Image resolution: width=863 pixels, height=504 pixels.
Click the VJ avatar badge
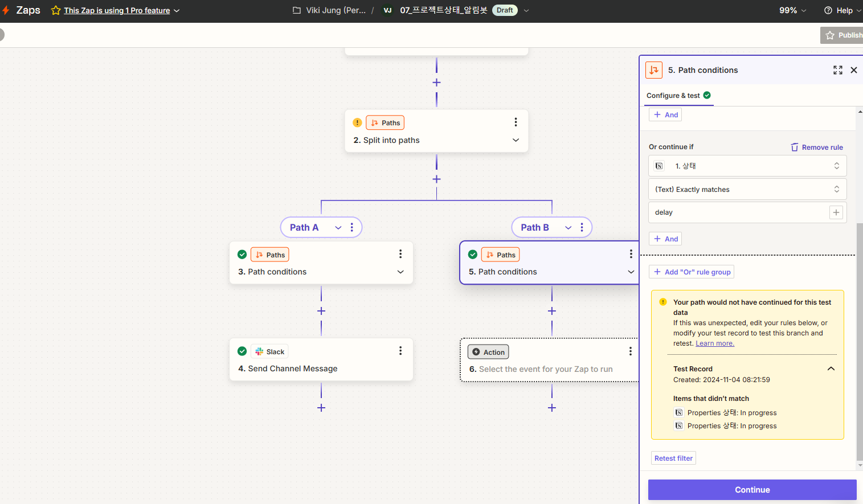click(x=388, y=10)
